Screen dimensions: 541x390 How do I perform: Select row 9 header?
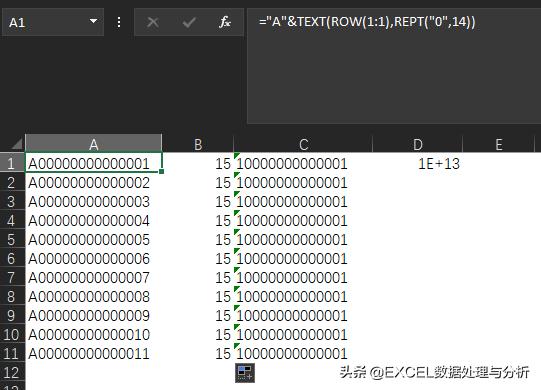coord(12,315)
